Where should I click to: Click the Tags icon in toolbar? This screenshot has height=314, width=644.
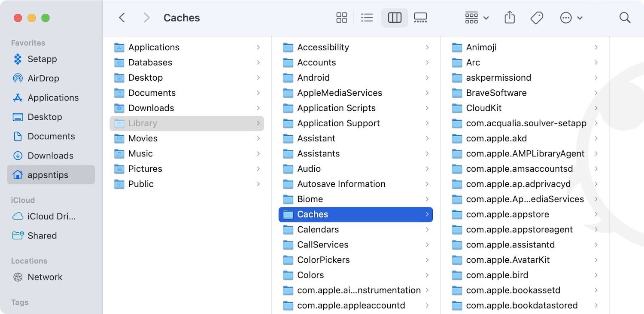pyautogui.click(x=537, y=18)
